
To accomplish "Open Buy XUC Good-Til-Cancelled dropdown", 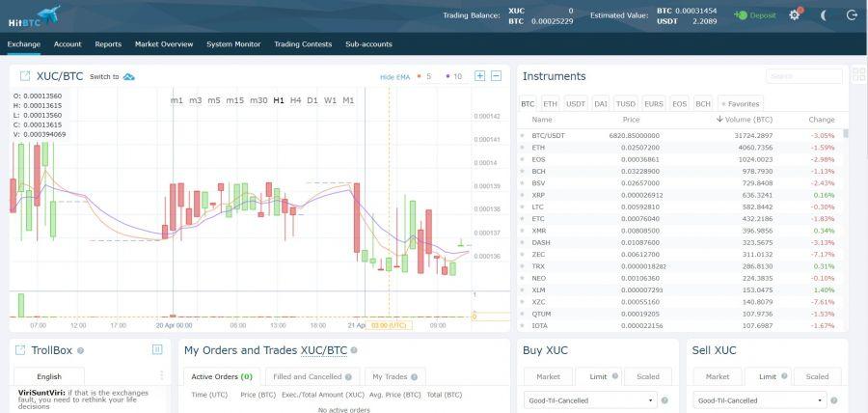I will [x=590, y=400].
